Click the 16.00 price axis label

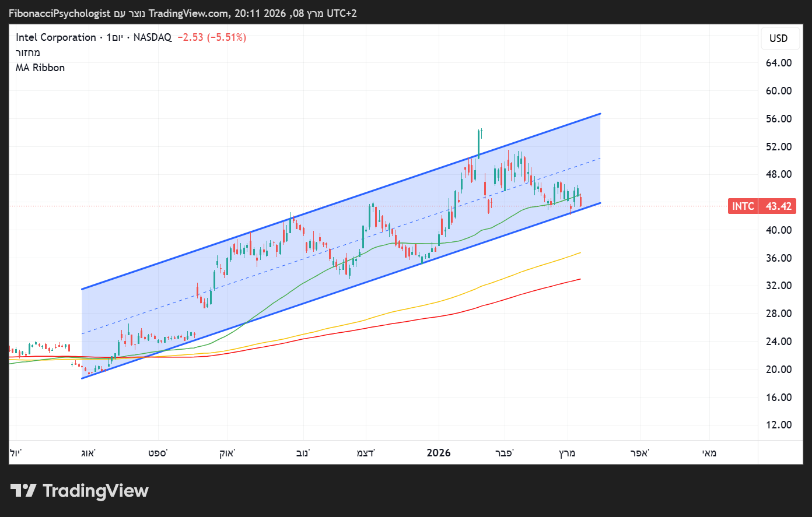(779, 398)
